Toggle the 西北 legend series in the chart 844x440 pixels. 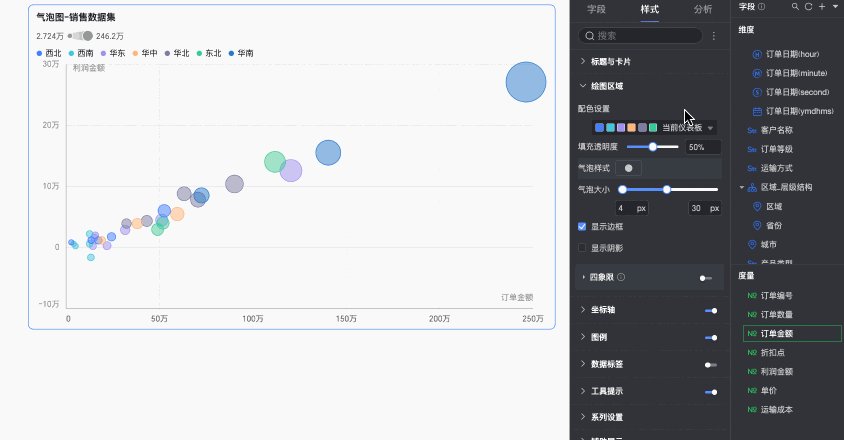click(49, 53)
